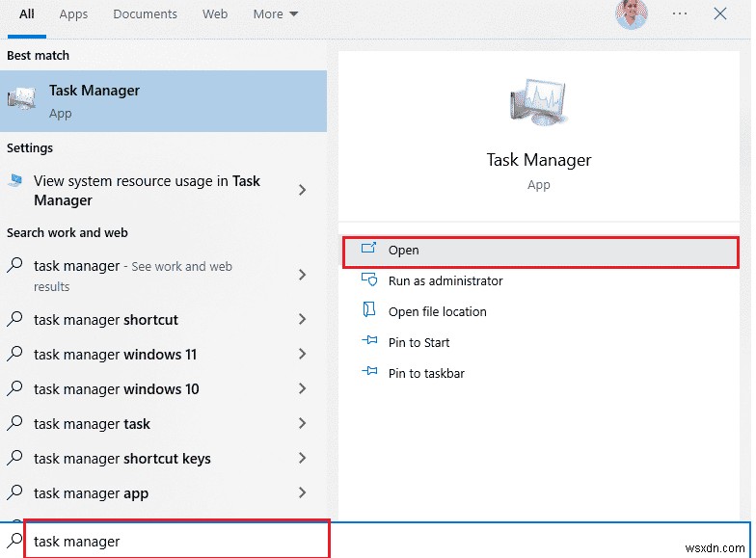Expand the More filter dropdown

[276, 14]
